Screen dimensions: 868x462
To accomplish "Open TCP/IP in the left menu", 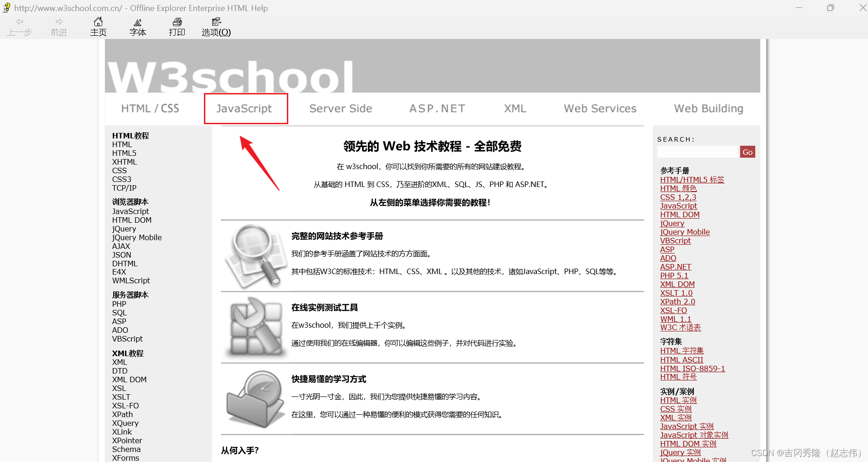I will [124, 188].
